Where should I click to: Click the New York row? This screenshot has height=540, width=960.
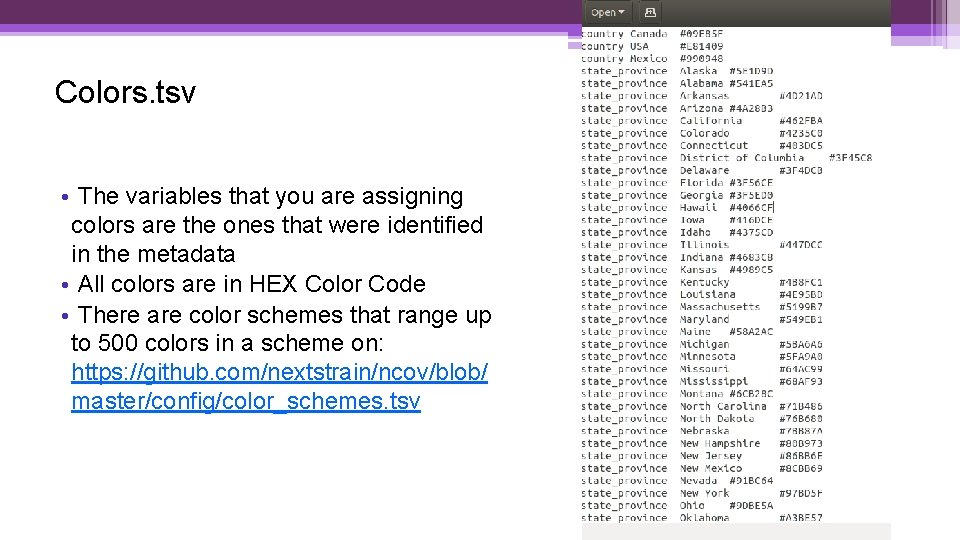click(x=702, y=493)
